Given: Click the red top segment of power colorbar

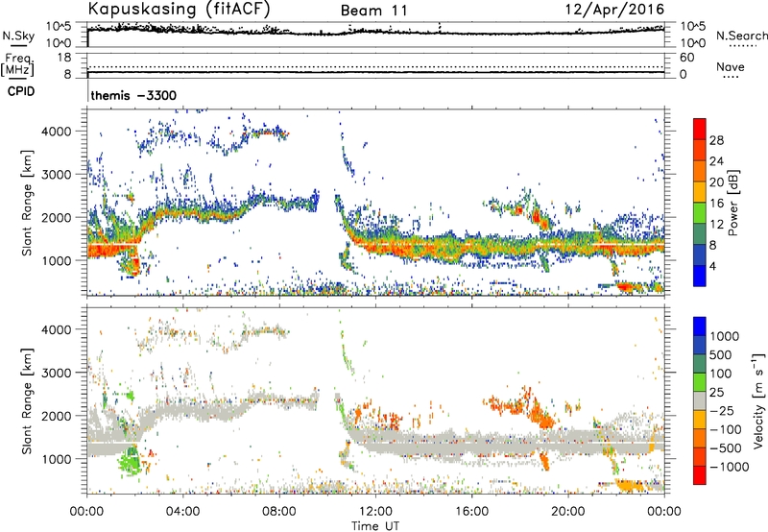Looking at the screenshot, I should (700, 129).
